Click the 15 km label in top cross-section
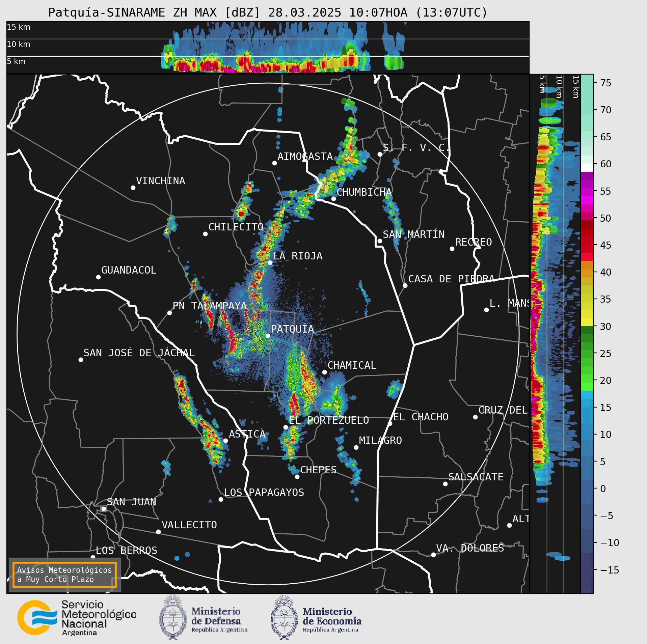 click(19, 27)
